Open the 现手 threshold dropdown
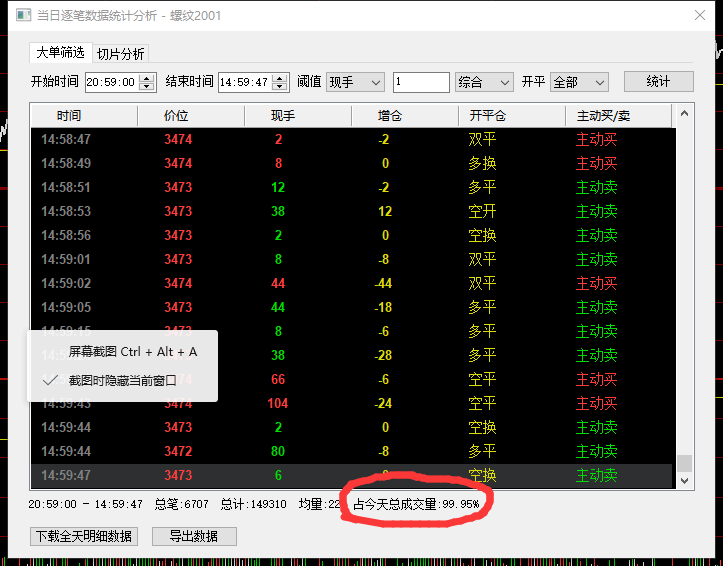 [x=355, y=82]
